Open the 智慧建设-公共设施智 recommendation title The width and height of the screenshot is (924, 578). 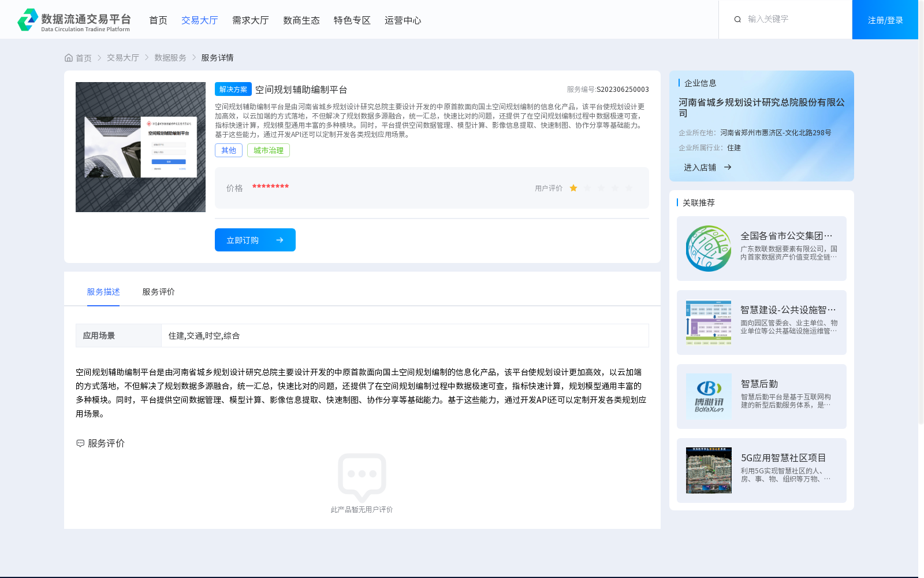tap(788, 310)
